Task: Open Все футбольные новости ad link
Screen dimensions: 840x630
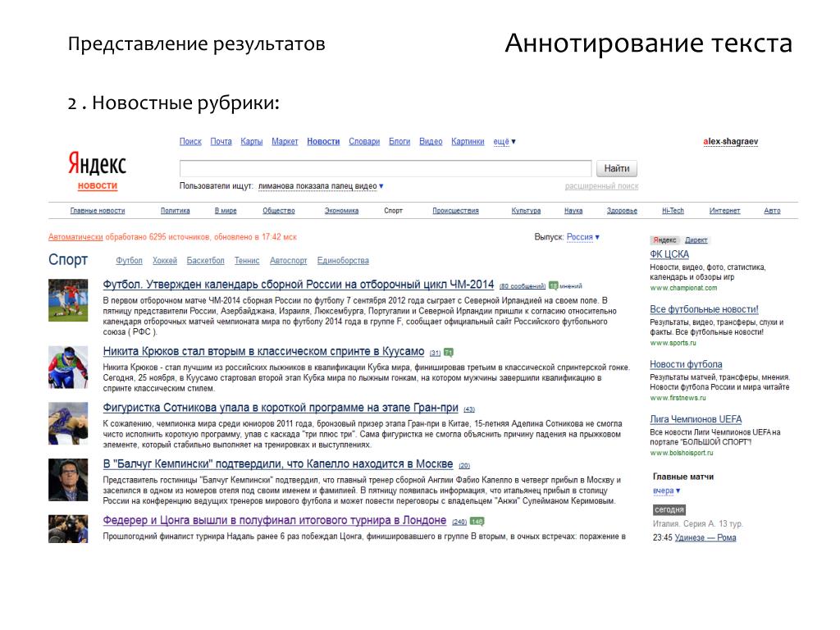Action: pos(704,309)
